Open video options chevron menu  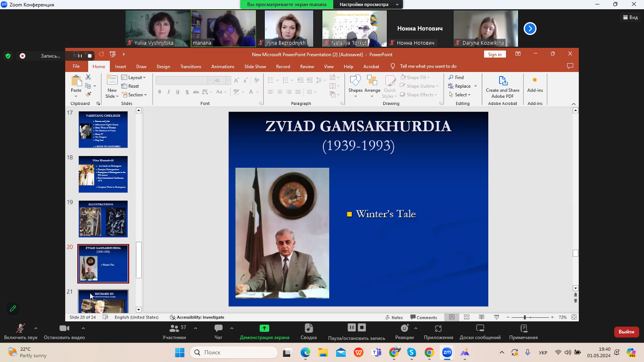click(83, 328)
